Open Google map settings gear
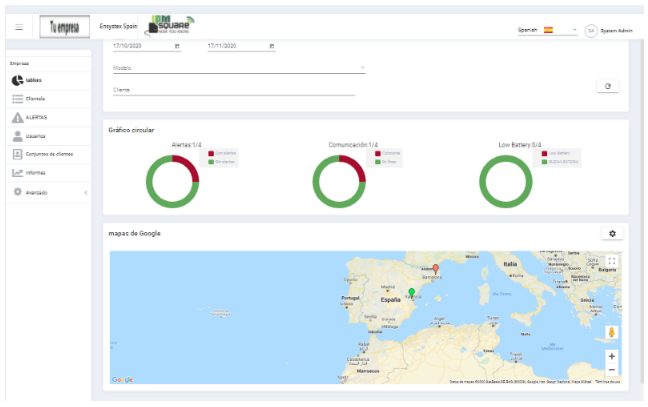The height and width of the screenshot is (407, 648). tap(611, 233)
